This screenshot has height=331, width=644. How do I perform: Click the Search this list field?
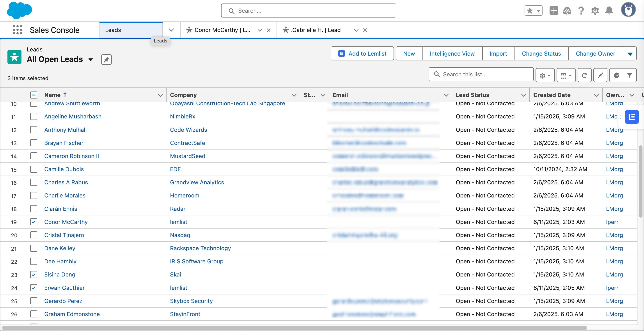click(481, 74)
